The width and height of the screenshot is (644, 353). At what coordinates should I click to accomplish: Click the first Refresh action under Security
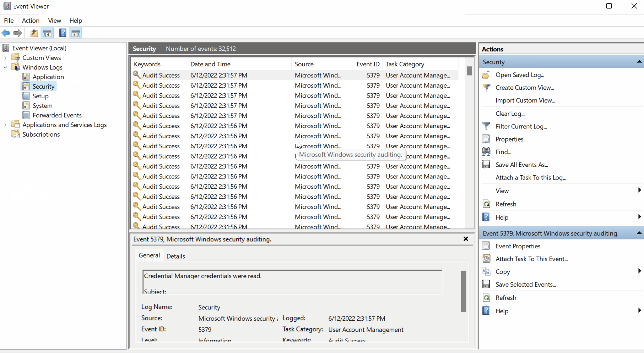tap(506, 204)
